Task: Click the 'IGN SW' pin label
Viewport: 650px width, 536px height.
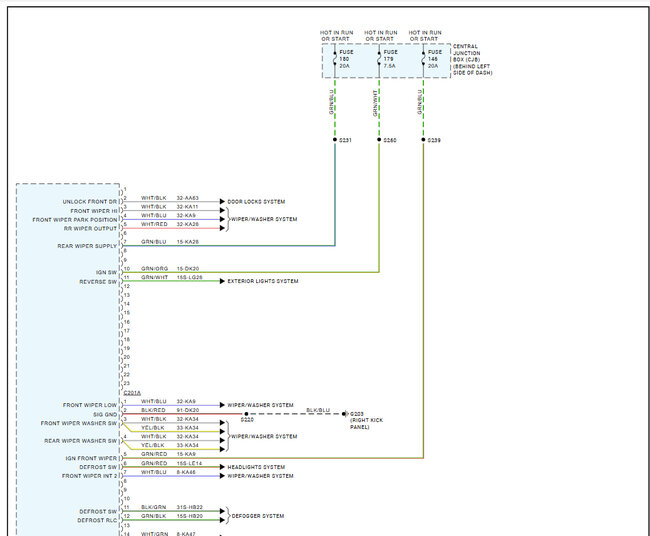Action: tap(107, 273)
